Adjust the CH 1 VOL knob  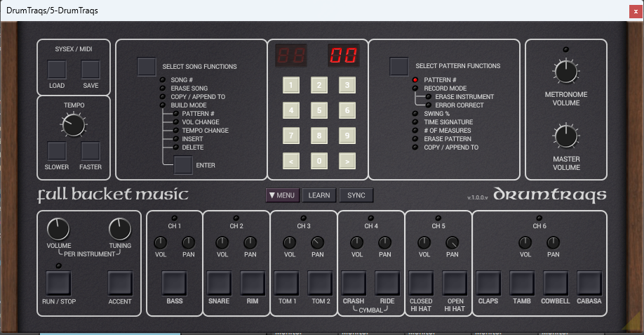(160, 242)
